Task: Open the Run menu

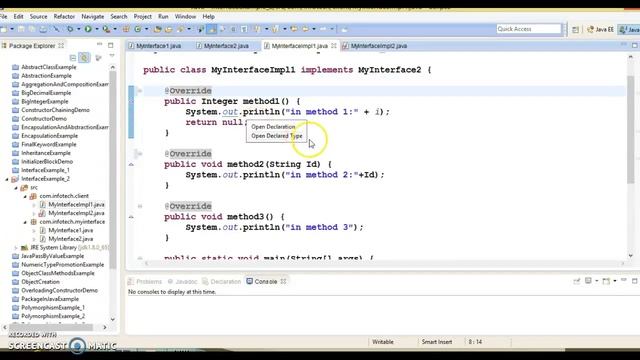Action: coord(163,16)
